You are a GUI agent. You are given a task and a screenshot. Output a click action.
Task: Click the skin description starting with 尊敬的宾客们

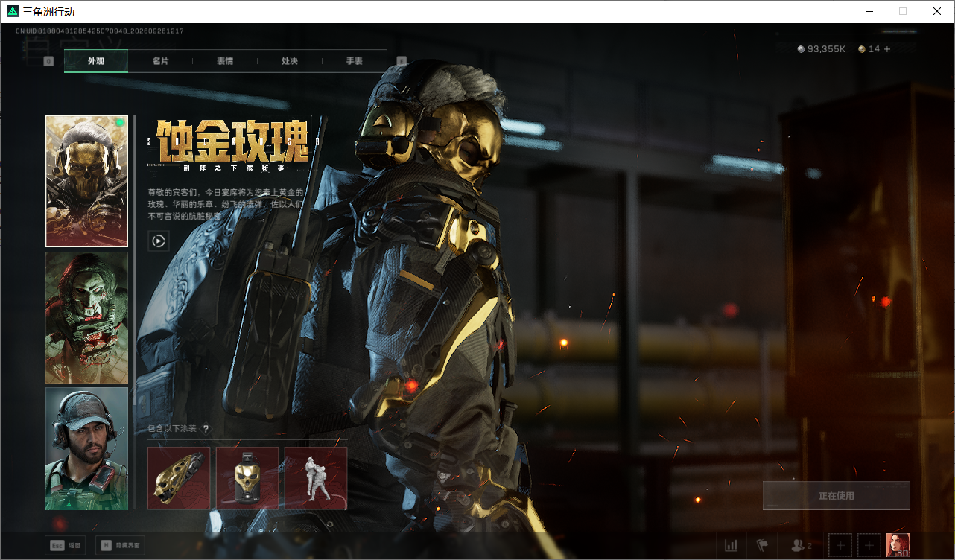tap(226, 204)
